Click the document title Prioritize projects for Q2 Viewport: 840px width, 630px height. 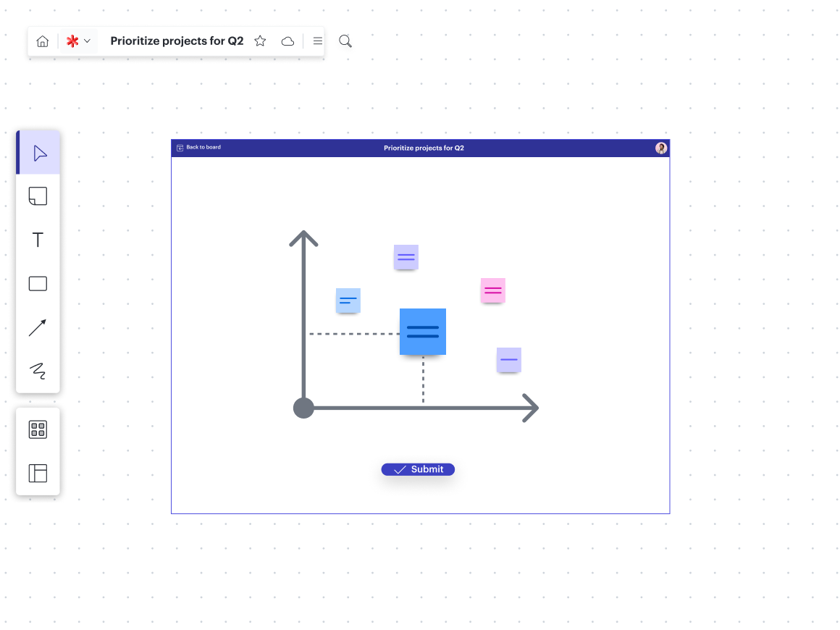coord(177,41)
